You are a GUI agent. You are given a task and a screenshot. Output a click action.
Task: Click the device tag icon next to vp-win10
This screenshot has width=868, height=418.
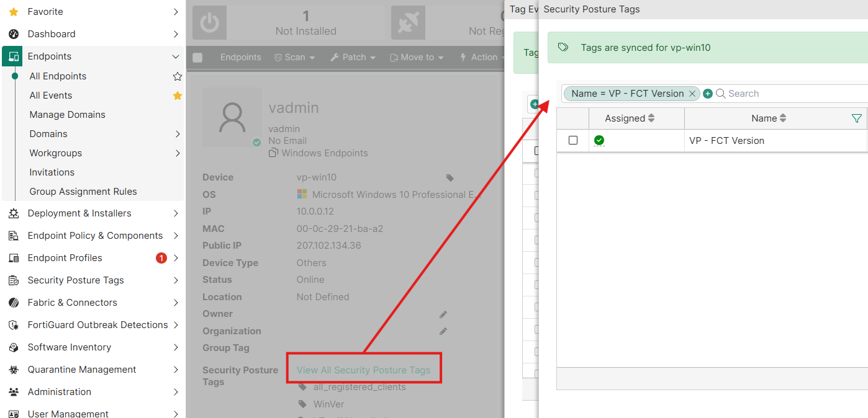451,178
